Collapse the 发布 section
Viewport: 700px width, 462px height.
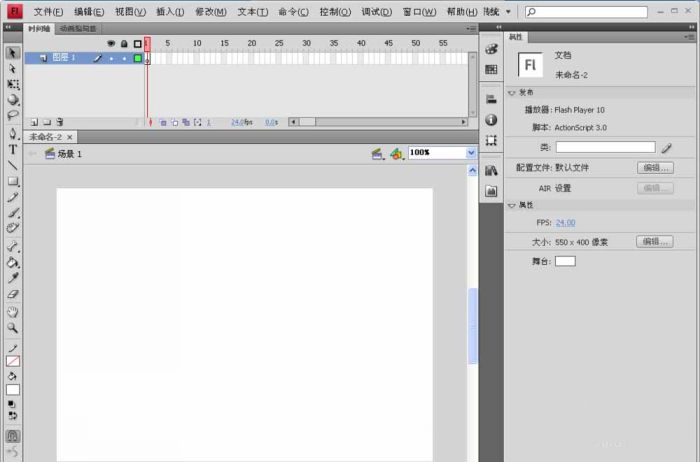(512, 92)
